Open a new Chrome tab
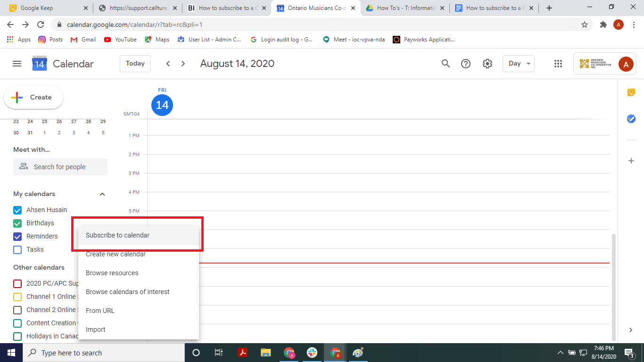Image resolution: width=644 pixels, height=362 pixels. coord(549,8)
